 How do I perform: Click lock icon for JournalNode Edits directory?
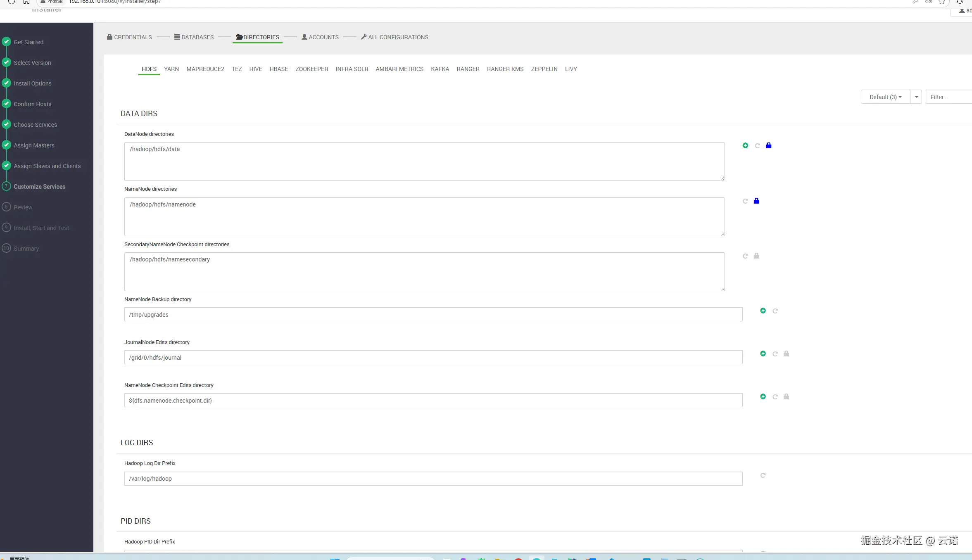click(x=786, y=354)
